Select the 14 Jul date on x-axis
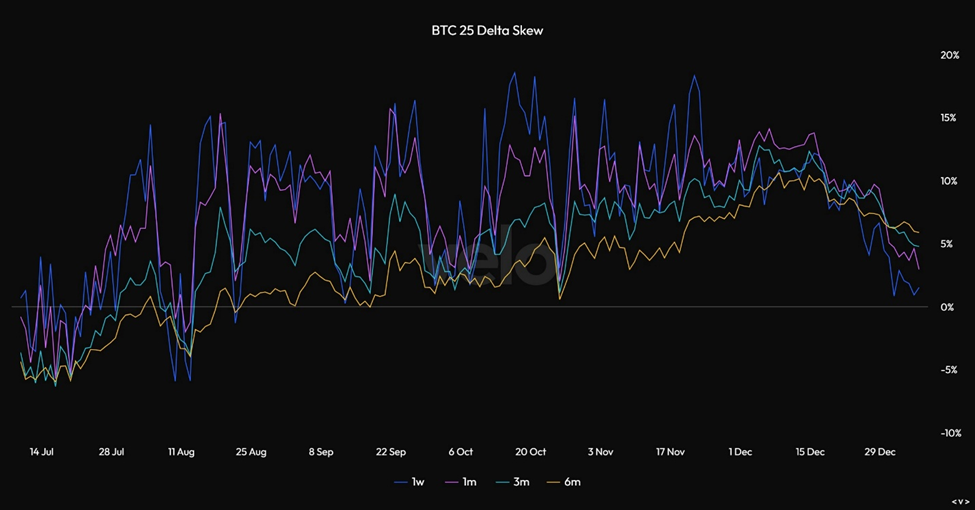 (x=42, y=452)
